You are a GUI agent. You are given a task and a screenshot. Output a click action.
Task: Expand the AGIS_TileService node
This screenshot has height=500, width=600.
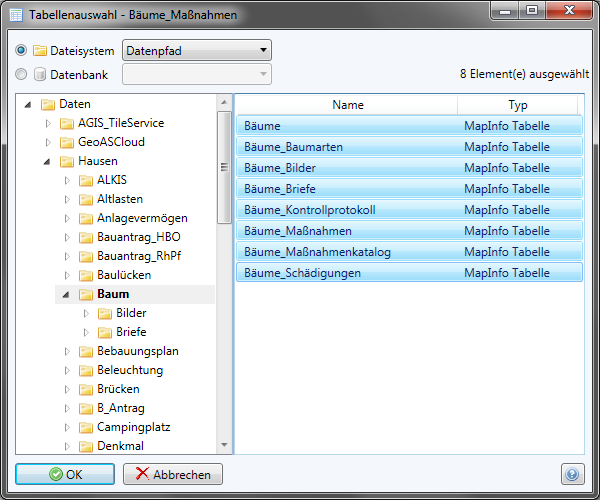tap(48, 123)
